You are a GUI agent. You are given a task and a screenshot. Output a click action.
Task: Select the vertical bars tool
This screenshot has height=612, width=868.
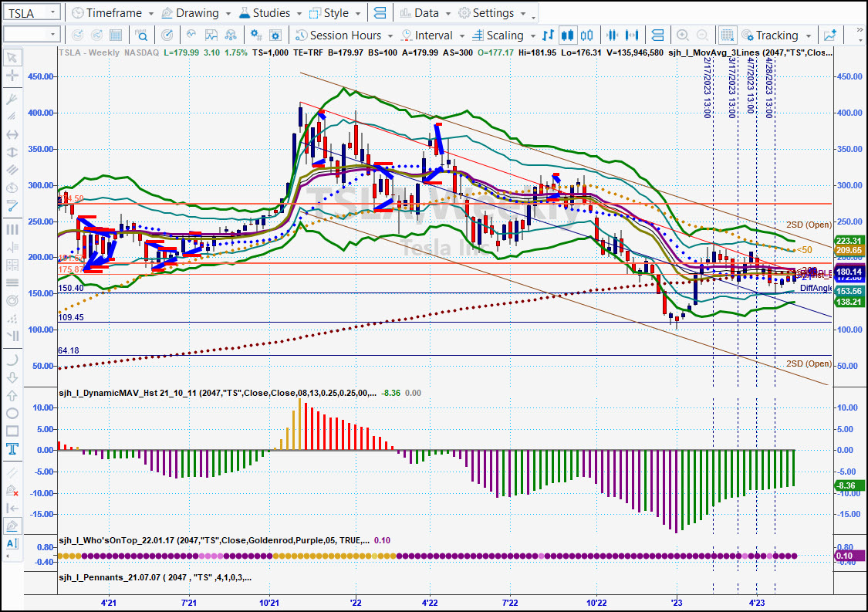click(12, 229)
